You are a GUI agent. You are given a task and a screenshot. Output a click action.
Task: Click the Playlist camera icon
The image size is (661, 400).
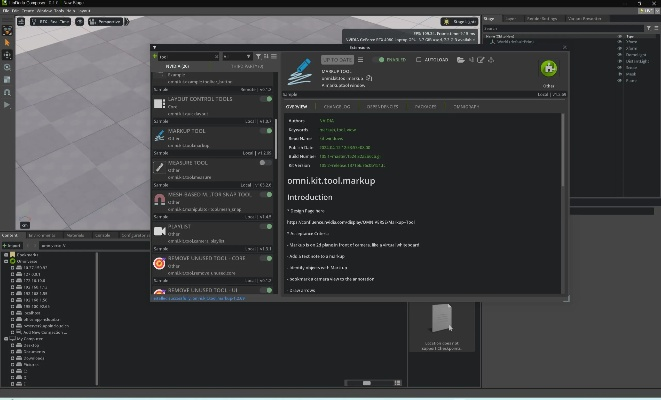click(x=160, y=231)
